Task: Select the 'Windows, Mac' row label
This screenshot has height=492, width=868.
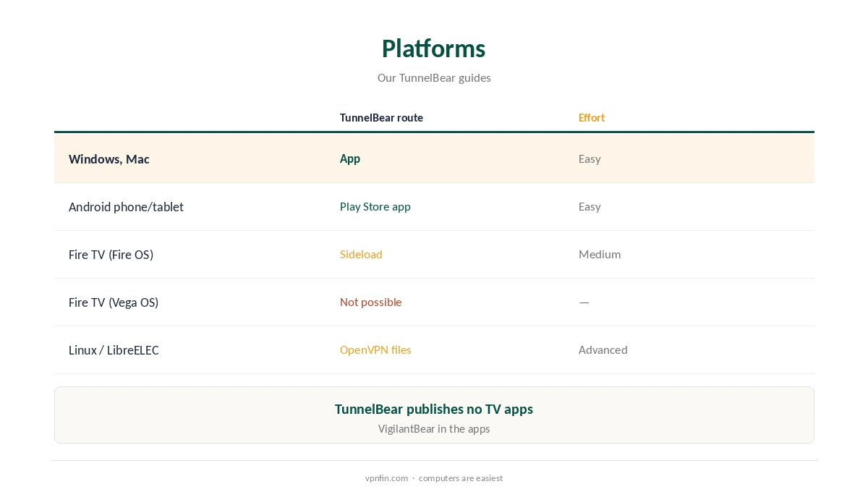Action: coord(109,159)
